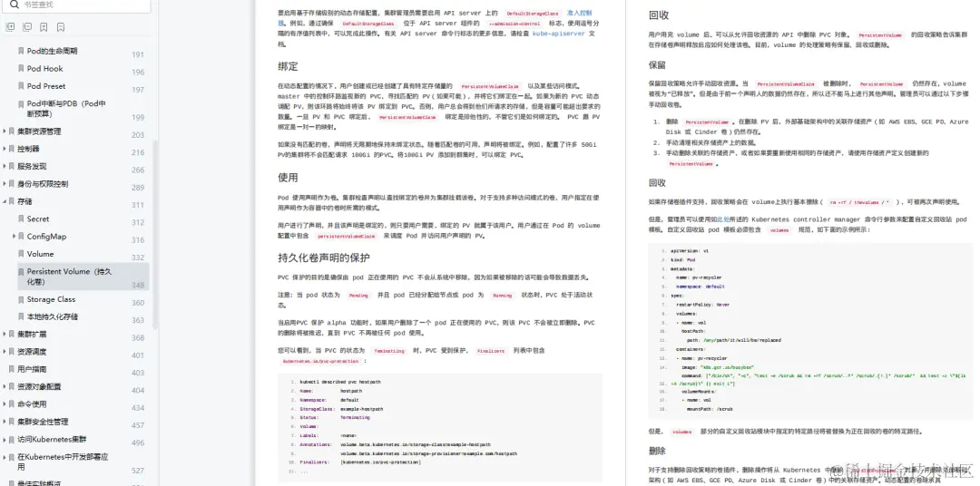Open bookmark Pod中断与PDB
The width and height of the screenshot is (980, 486).
66,109
